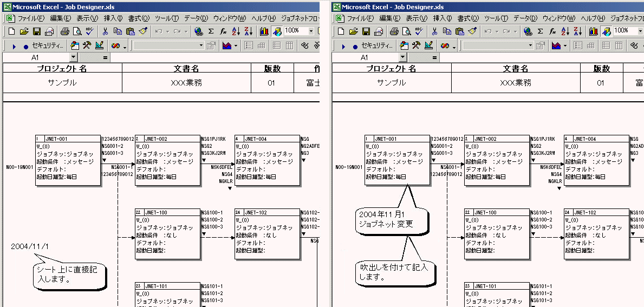Open 編集(E) menu in left Excel window
644x307 pixels.
[x=61, y=18]
